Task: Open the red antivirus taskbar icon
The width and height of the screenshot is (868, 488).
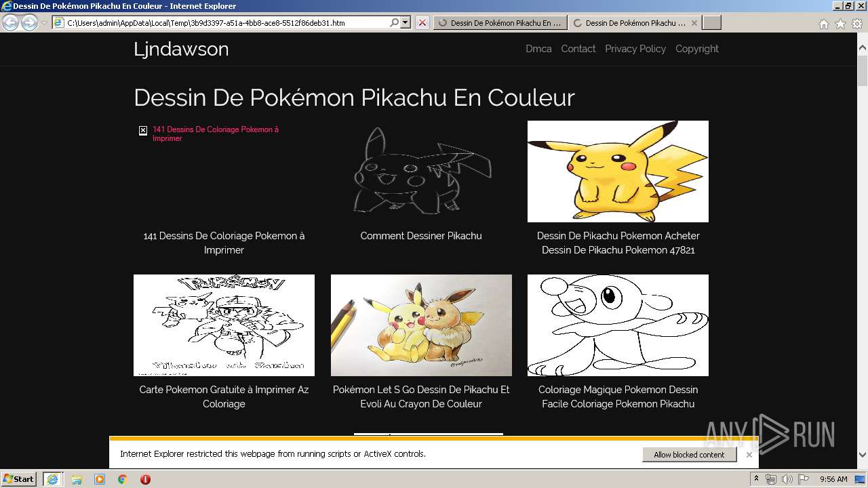Action: pyautogui.click(x=145, y=479)
